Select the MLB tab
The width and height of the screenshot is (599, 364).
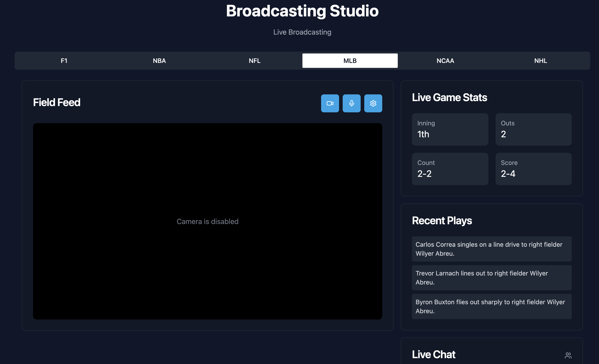coord(350,61)
